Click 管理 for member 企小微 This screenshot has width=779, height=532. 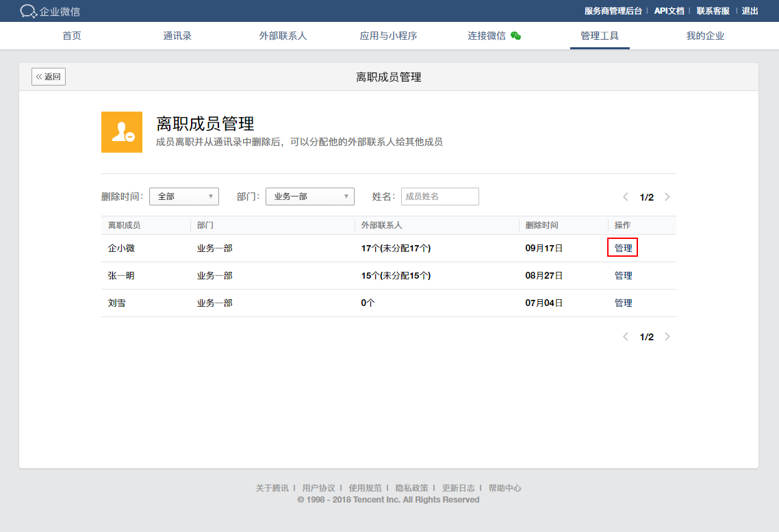coord(623,248)
